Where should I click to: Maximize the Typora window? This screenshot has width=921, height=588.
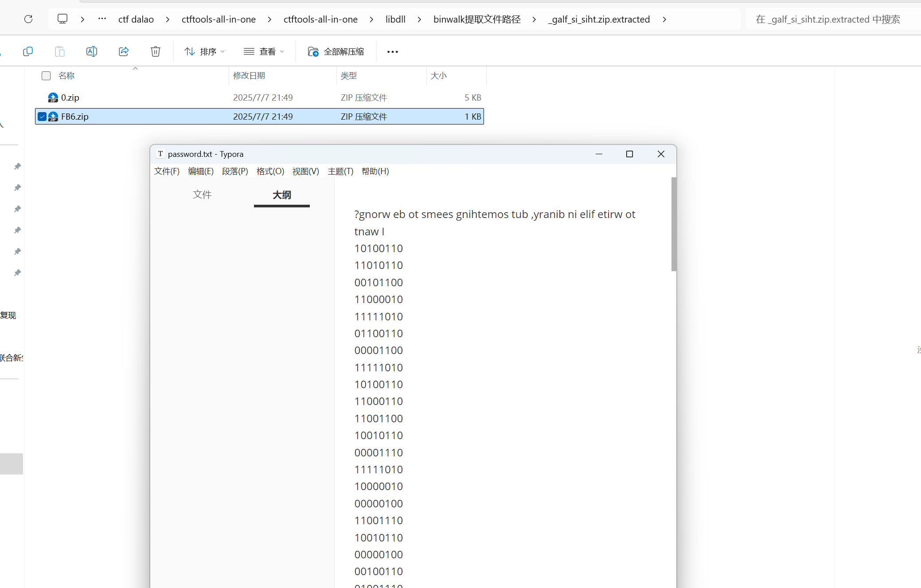629,154
